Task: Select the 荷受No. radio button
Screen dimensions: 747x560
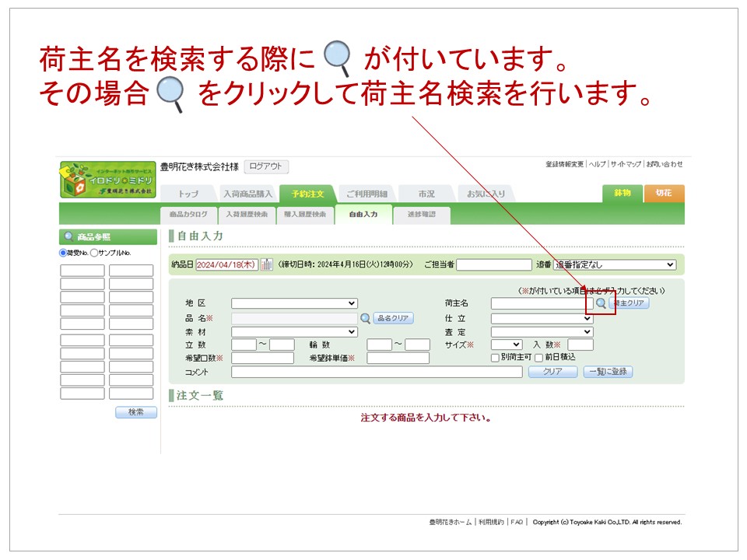Action: 64,253
